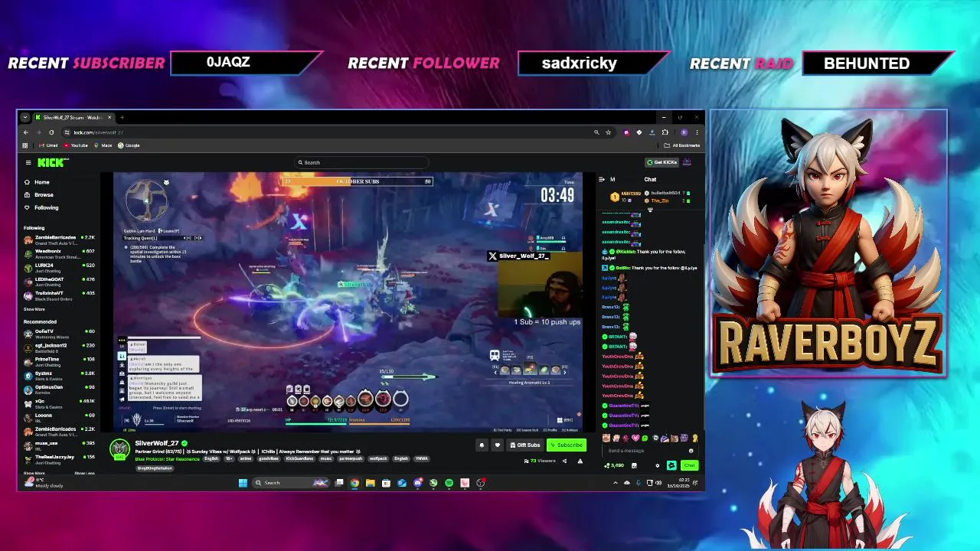
Task: Collapse the chat panel with arrow icon
Action: [601, 179]
